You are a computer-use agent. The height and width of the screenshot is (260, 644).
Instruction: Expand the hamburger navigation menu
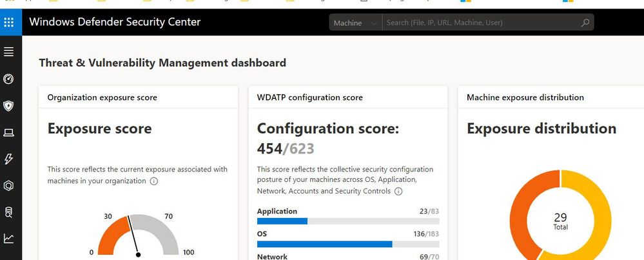[8, 52]
